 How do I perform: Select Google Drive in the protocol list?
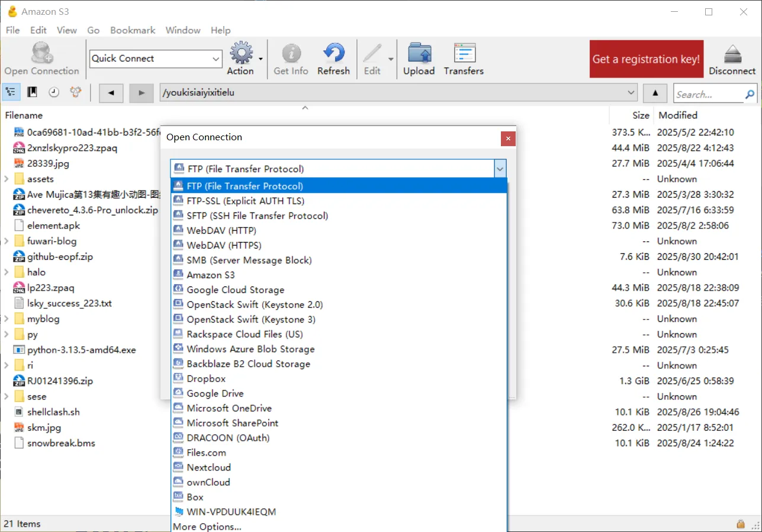click(215, 393)
